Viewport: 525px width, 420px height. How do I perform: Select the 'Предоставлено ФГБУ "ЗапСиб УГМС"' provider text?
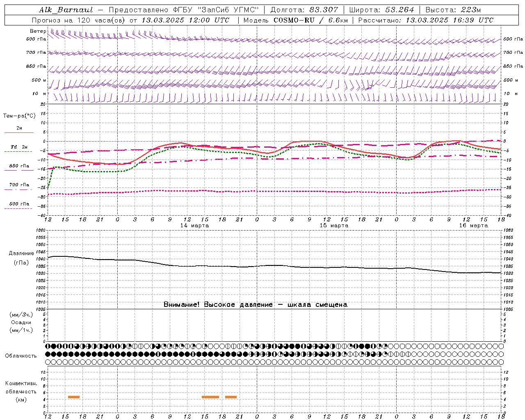(x=184, y=10)
